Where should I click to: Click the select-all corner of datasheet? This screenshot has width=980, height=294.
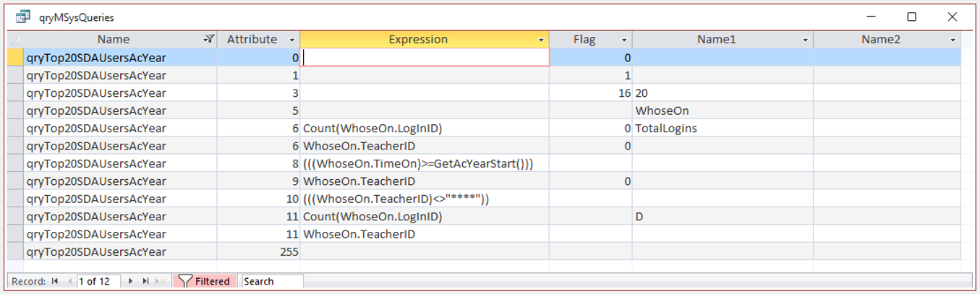point(15,40)
